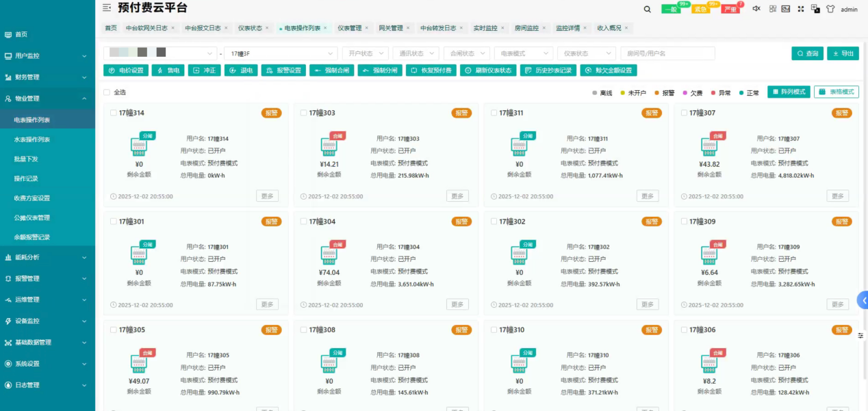Click the QR code grid icon in header
The width and height of the screenshot is (868, 411).
click(x=773, y=9)
